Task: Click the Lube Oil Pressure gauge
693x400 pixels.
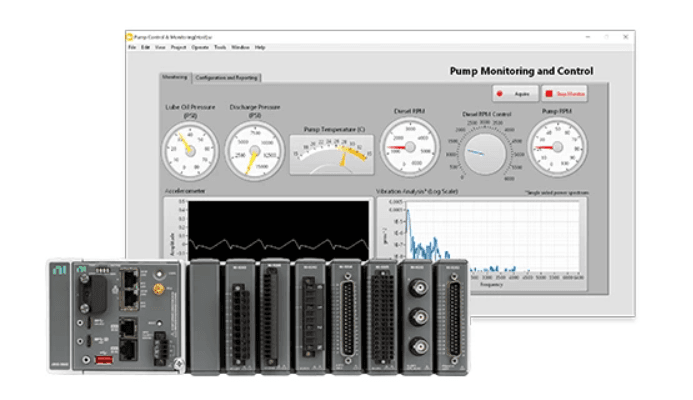Action: click(x=190, y=149)
